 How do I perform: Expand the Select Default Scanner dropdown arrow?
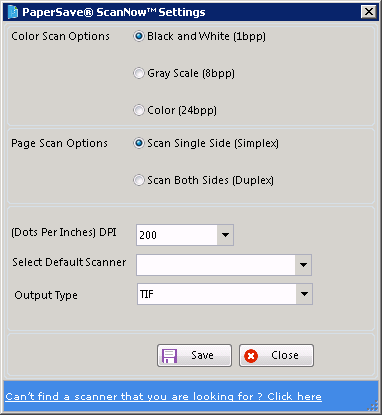click(x=303, y=265)
